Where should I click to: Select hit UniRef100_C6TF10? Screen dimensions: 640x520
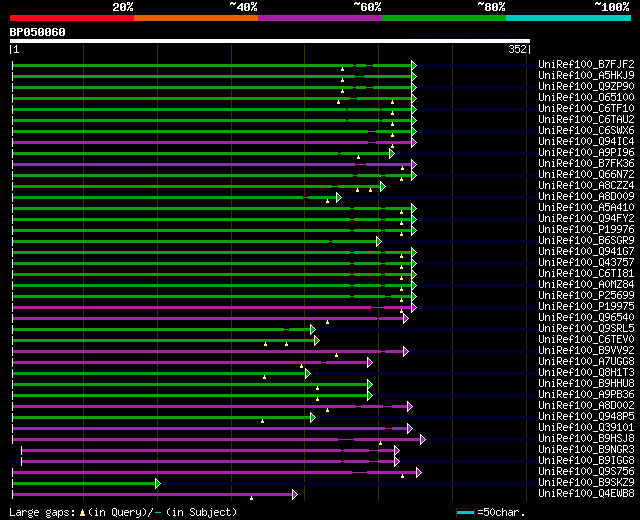[586, 108]
